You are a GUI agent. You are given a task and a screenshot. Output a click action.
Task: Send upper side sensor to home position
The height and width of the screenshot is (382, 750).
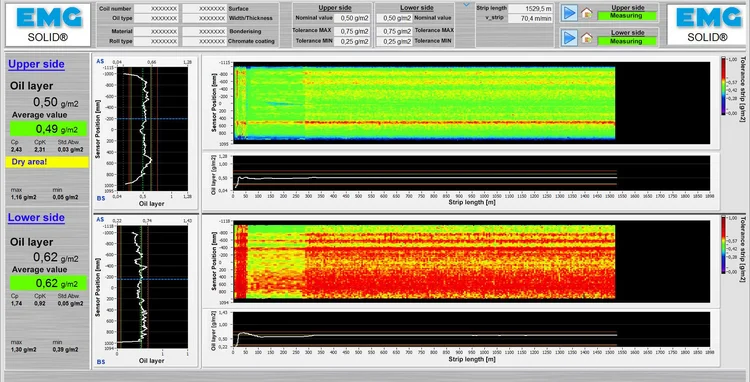pos(586,13)
